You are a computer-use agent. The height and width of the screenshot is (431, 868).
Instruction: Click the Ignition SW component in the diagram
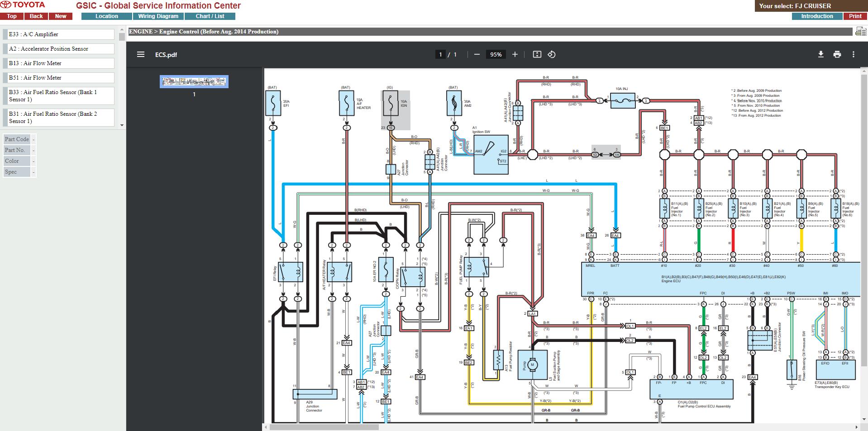491,155
